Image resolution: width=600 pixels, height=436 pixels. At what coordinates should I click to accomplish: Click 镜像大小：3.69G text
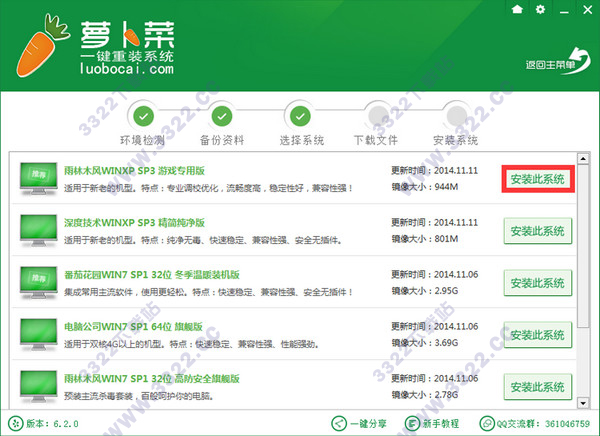point(425,343)
